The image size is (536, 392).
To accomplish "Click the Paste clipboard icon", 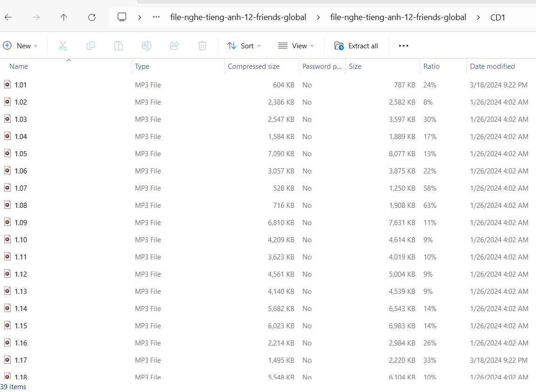I will 119,46.
